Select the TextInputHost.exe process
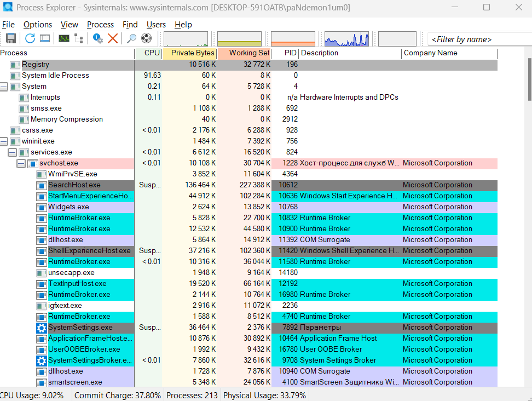This screenshot has height=401, width=532. tap(248, 284)
